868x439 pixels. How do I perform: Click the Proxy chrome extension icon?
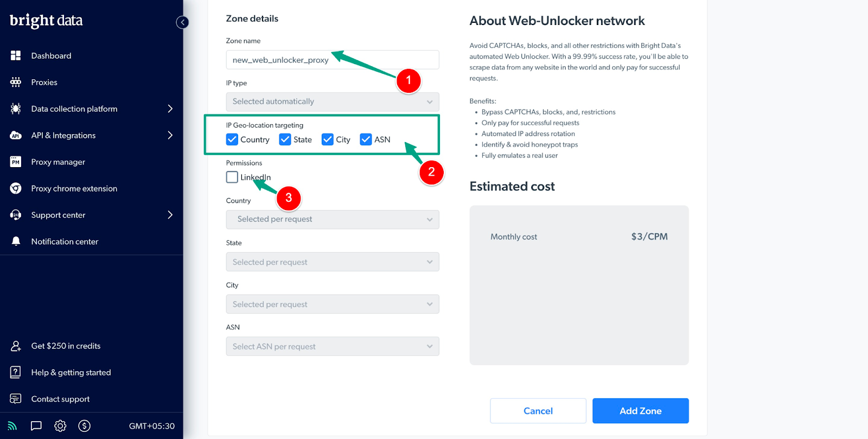coord(16,188)
